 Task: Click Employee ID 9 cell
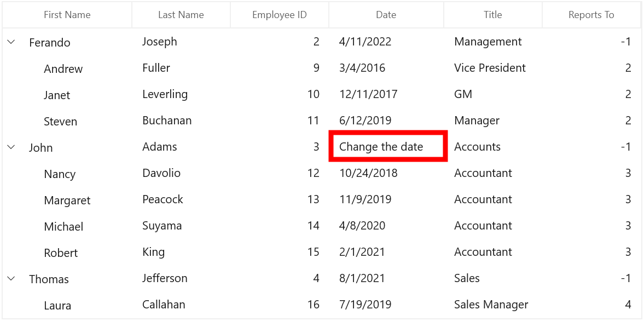(316, 68)
